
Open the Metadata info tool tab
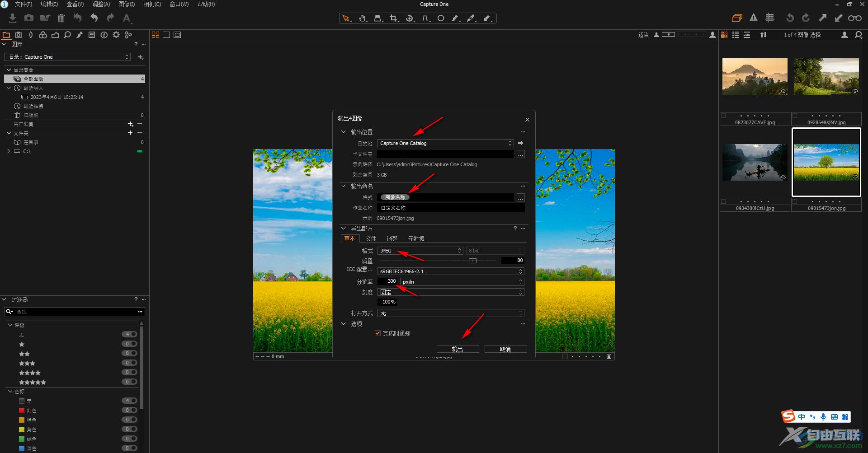click(104, 35)
